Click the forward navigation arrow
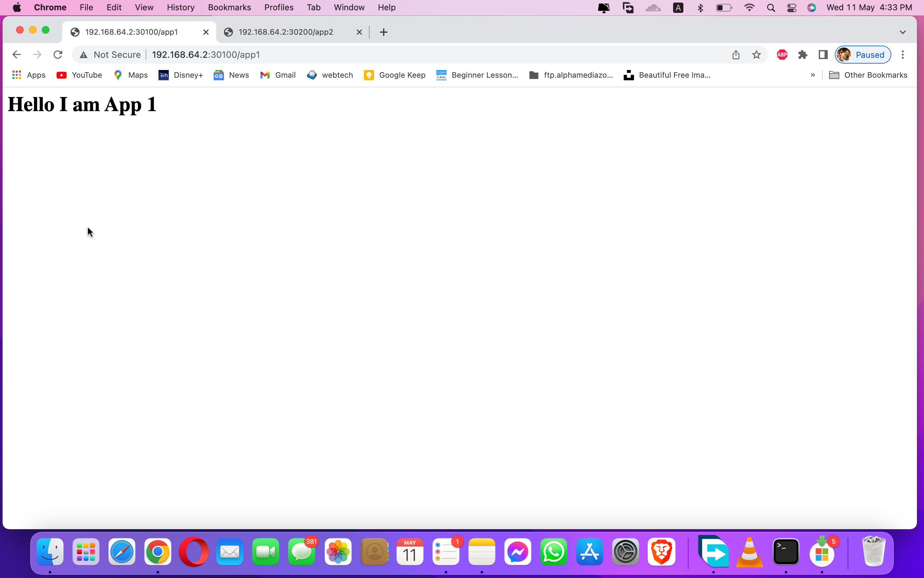 37,55
